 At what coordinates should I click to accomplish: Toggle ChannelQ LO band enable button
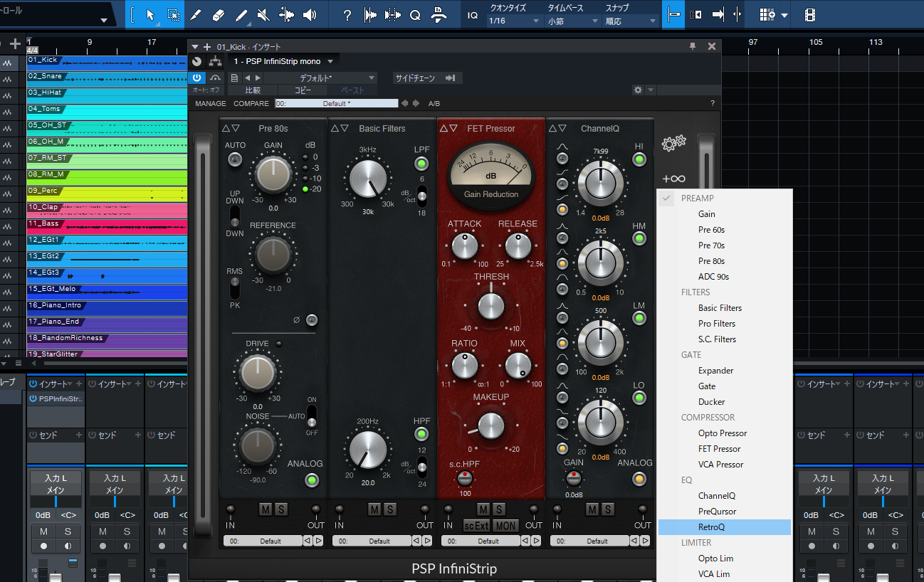pyautogui.click(x=639, y=399)
